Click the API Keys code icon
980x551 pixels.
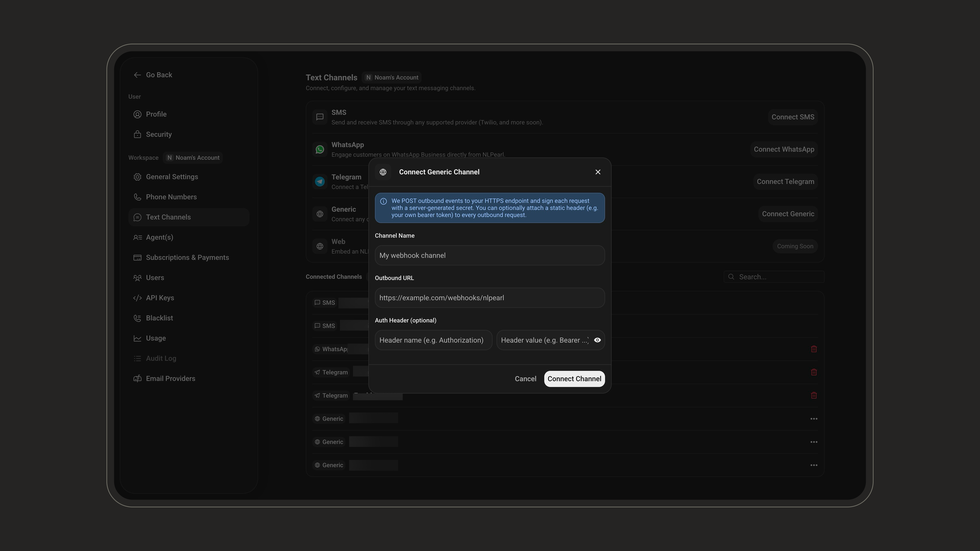(137, 298)
